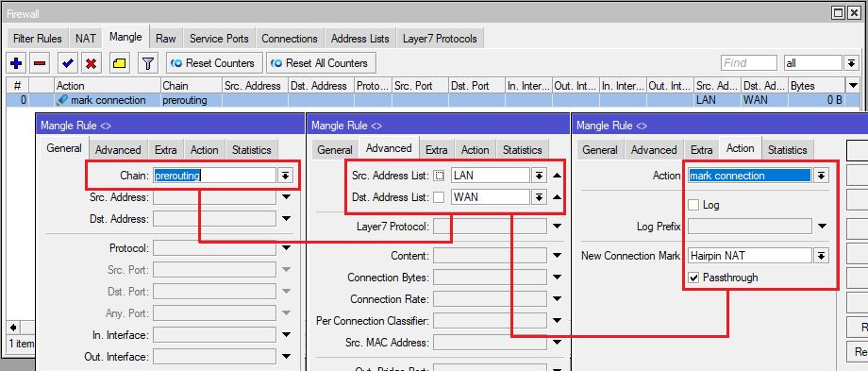This screenshot has height=371, width=868.
Task: Click the Reset All Counters button
Action: pos(321,63)
